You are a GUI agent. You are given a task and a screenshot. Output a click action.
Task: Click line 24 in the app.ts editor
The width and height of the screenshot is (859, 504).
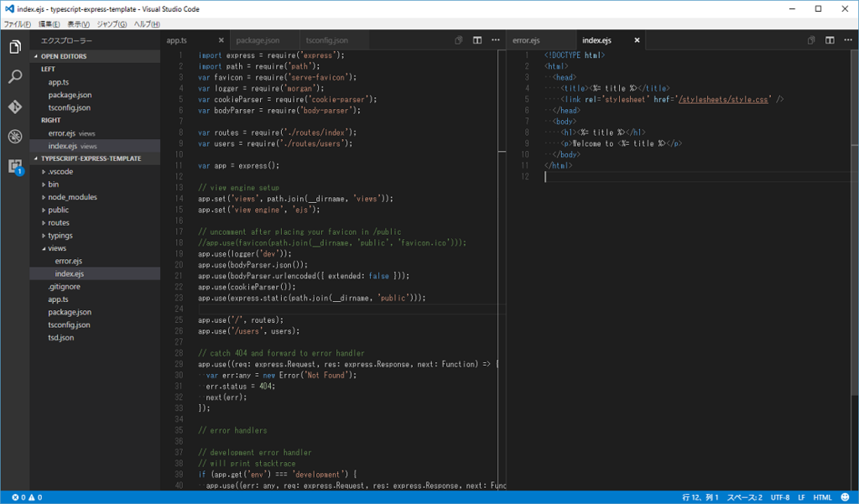point(348,309)
